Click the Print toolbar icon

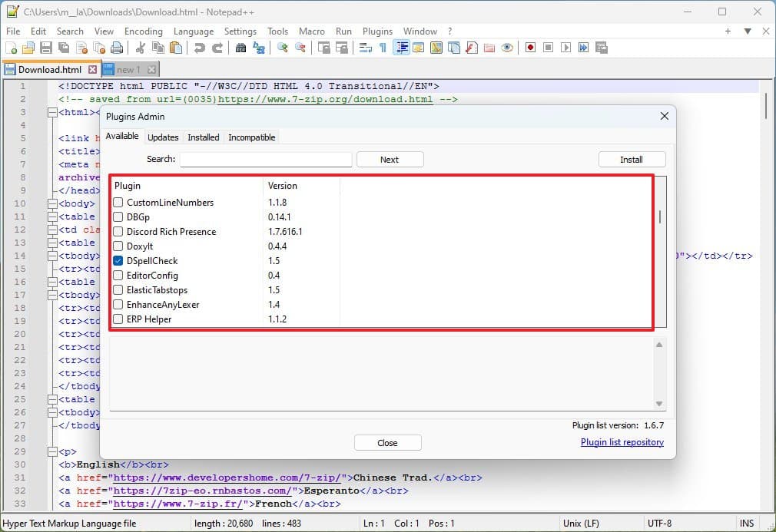pos(117,48)
